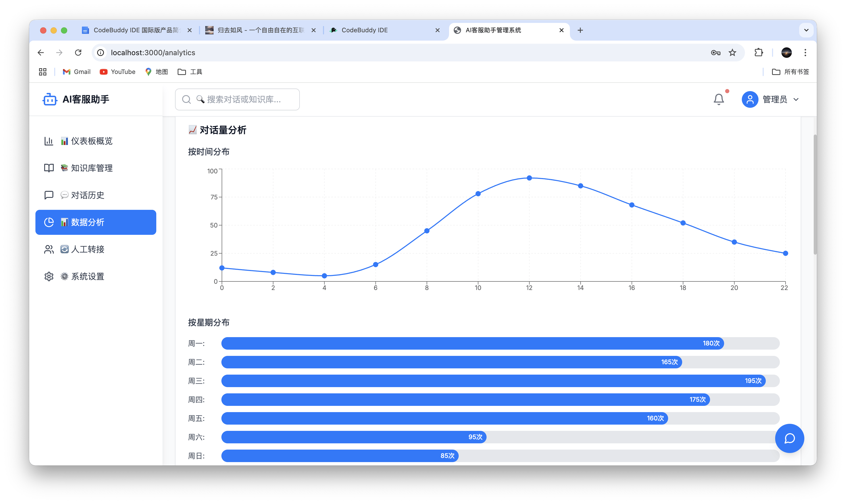The height and width of the screenshot is (504, 846).
Task: Open the Chrome three-dot menu
Action: (x=805, y=53)
